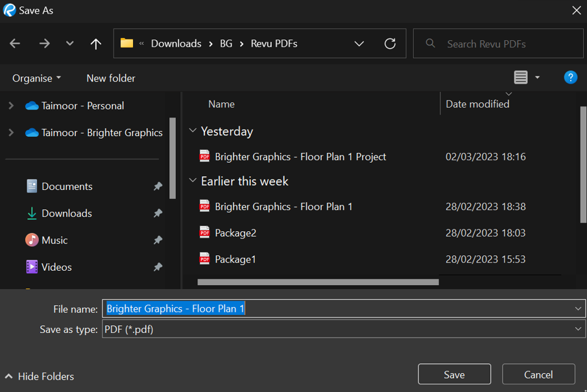Click the Save button

[454, 374]
